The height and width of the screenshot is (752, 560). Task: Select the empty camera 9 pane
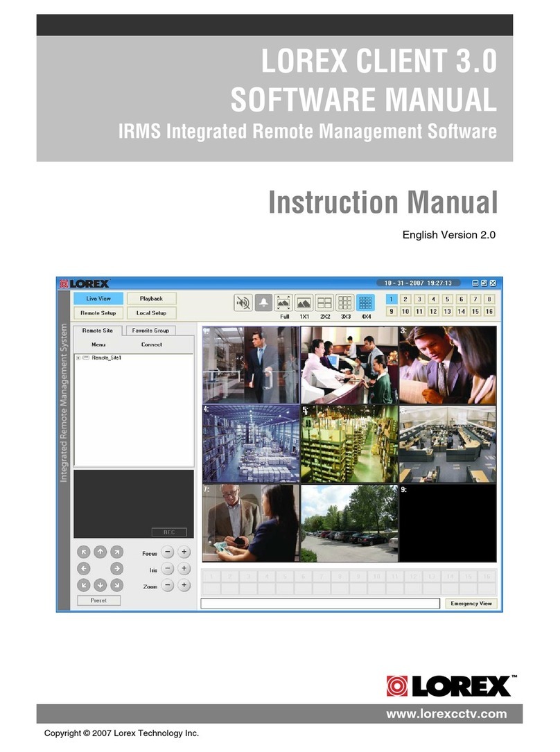click(x=448, y=523)
